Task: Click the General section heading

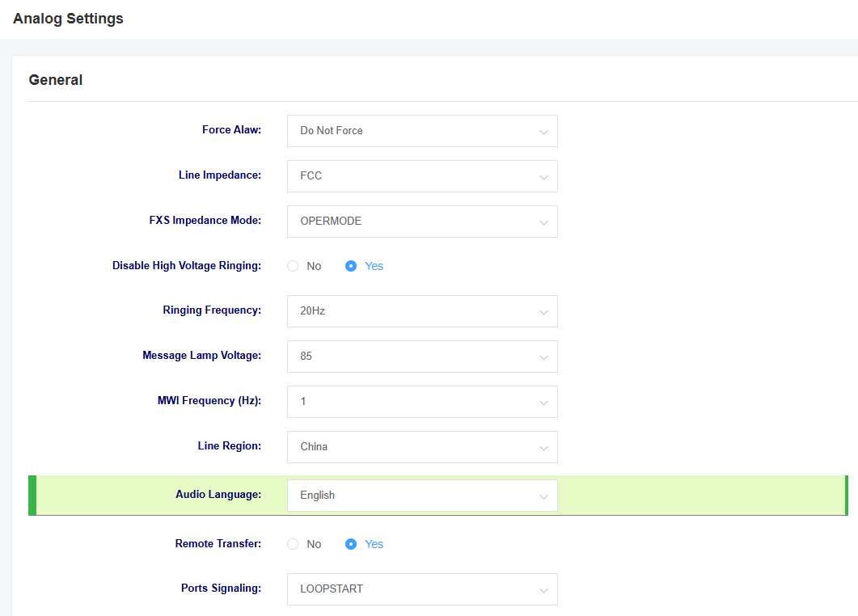Action: click(56, 80)
